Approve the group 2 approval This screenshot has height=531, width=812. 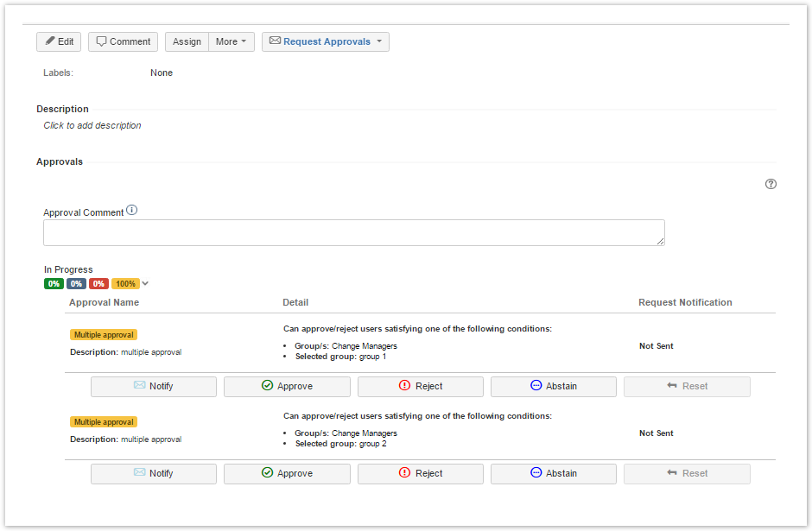tap(287, 473)
